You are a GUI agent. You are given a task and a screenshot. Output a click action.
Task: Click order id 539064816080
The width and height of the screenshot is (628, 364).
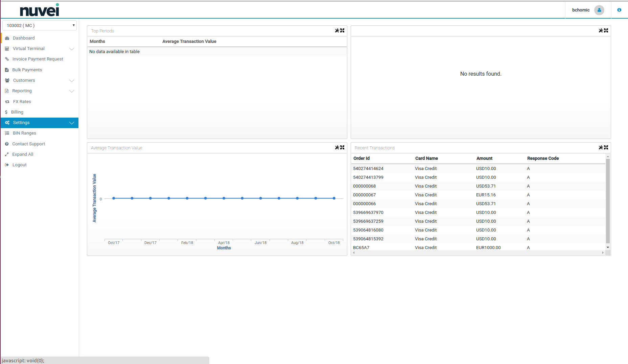(x=368, y=230)
